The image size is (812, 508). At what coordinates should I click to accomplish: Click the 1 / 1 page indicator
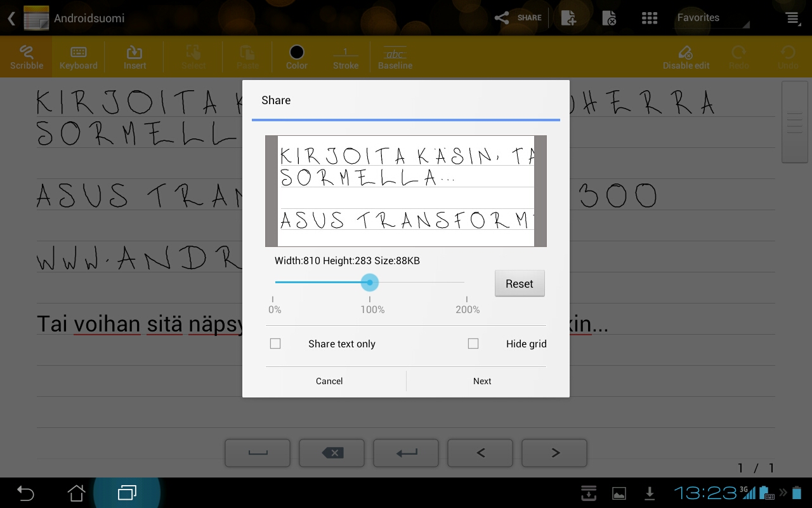click(x=756, y=468)
